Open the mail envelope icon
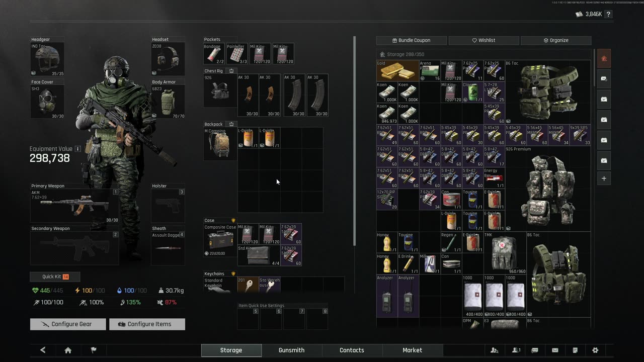 tap(555, 350)
